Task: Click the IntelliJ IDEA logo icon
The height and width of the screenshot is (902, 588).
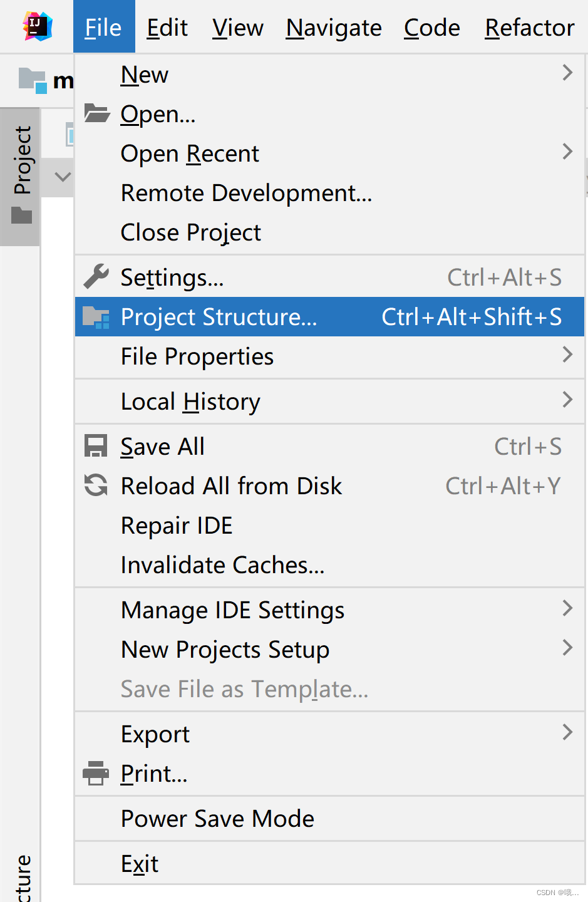Action: [38, 26]
